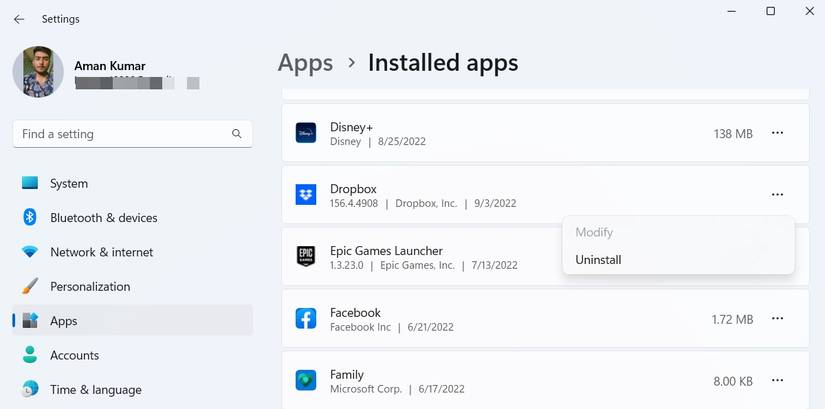The width and height of the screenshot is (825, 409).
Task: Click the Dropbox app name
Action: (x=353, y=189)
